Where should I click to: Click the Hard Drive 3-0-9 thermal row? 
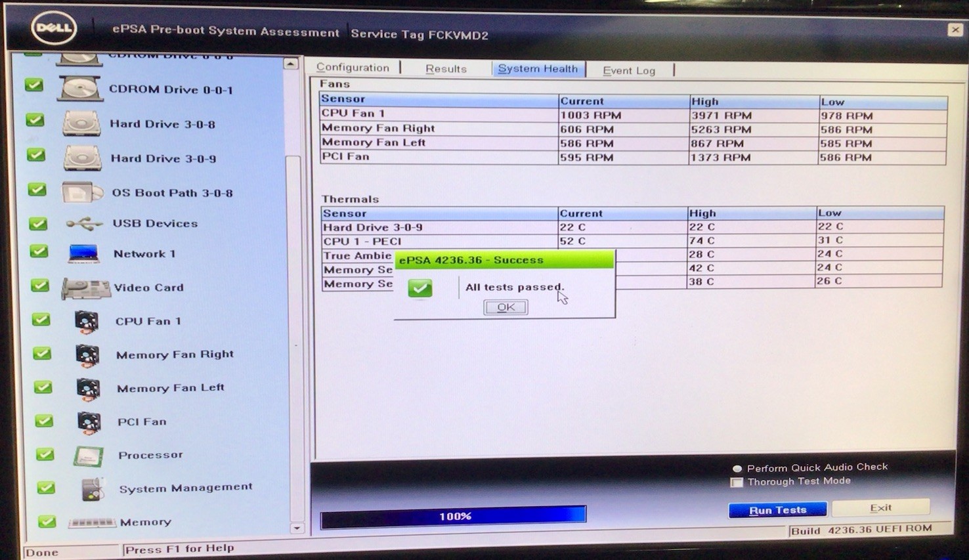[632, 227]
